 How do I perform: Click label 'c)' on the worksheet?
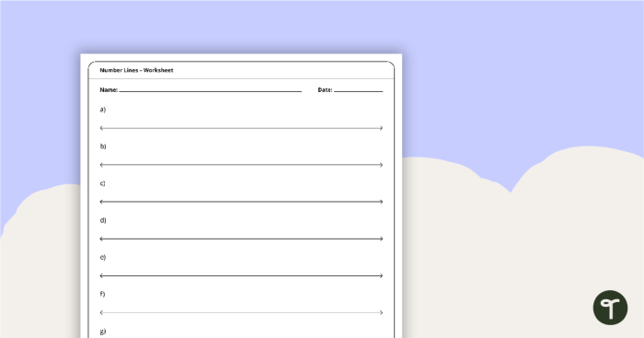point(103,183)
